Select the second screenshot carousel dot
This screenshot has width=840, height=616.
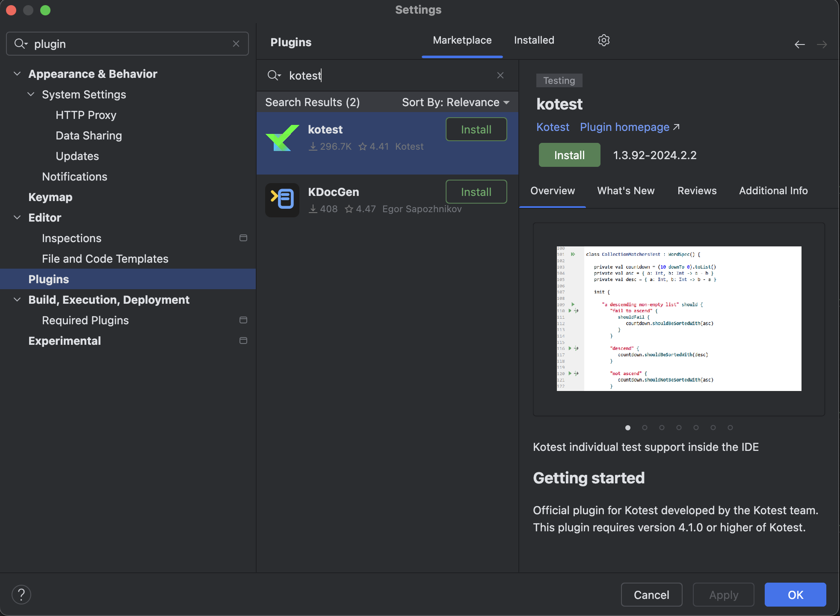coord(645,427)
